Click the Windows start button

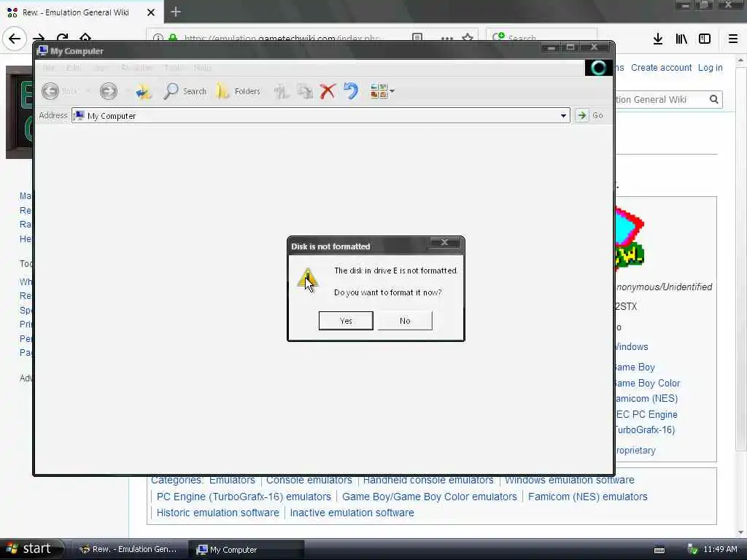(x=31, y=549)
